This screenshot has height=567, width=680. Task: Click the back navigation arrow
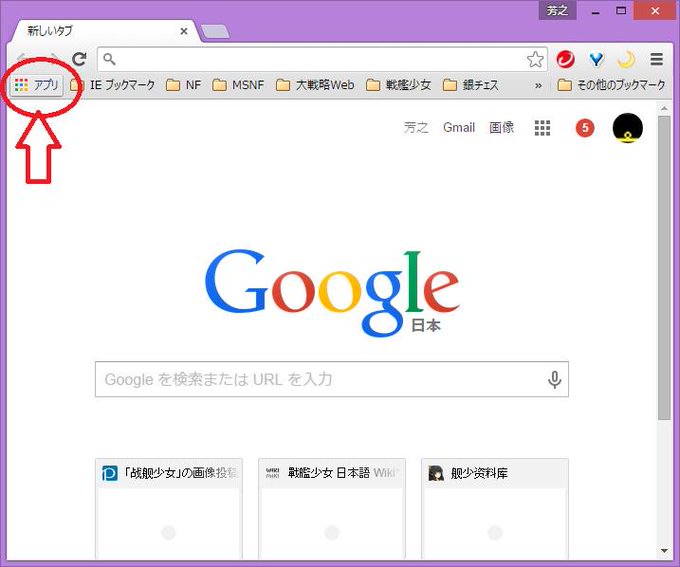(x=22, y=59)
